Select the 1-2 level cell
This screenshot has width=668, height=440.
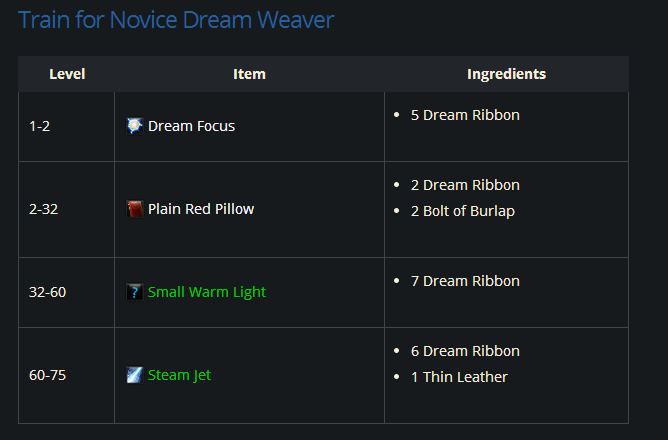(x=39, y=126)
